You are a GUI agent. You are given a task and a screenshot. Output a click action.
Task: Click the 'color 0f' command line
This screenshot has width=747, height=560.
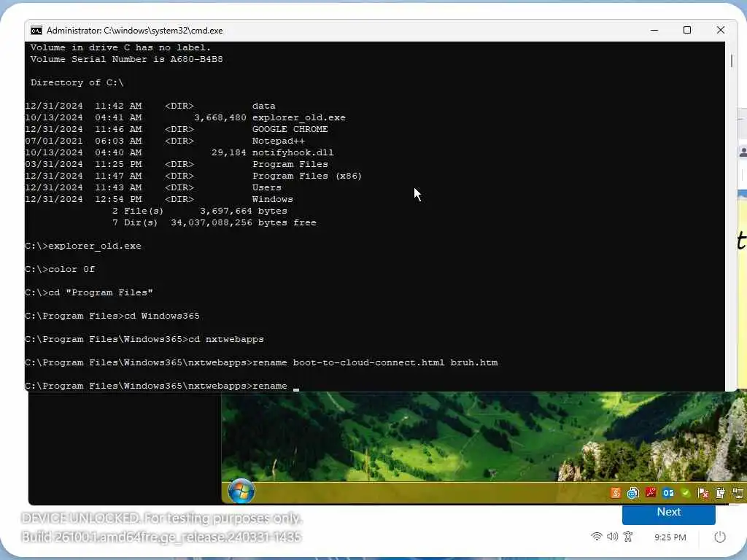point(60,270)
